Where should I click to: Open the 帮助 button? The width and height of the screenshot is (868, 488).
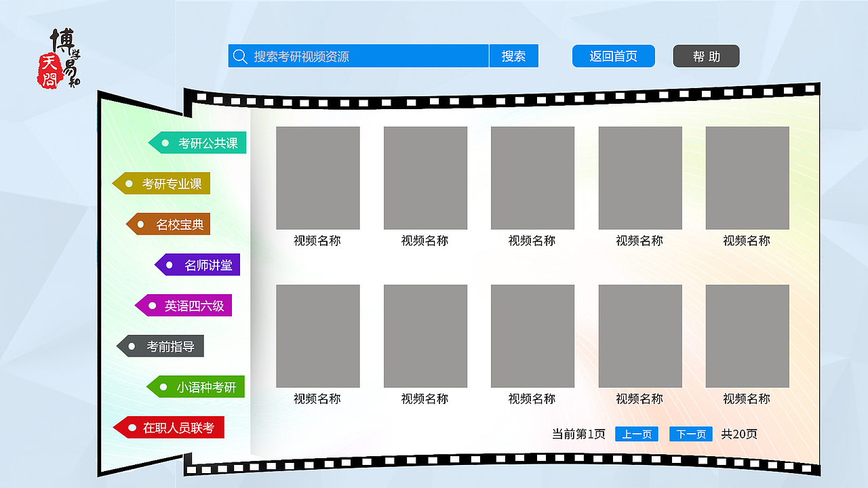pyautogui.click(x=706, y=56)
